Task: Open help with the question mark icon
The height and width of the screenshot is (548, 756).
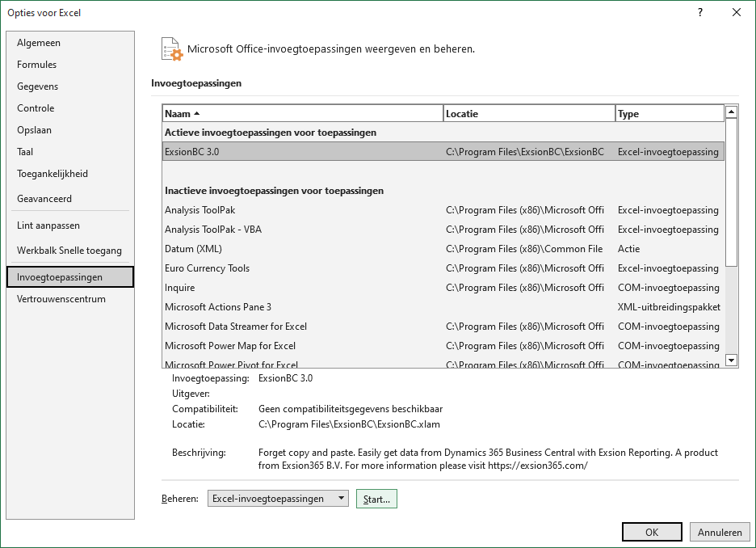Action: click(700, 13)
